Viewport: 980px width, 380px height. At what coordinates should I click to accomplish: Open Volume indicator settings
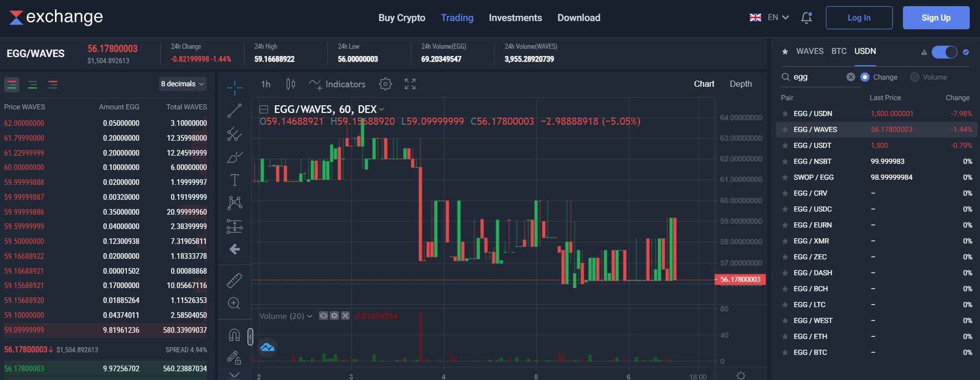point(334,316)
